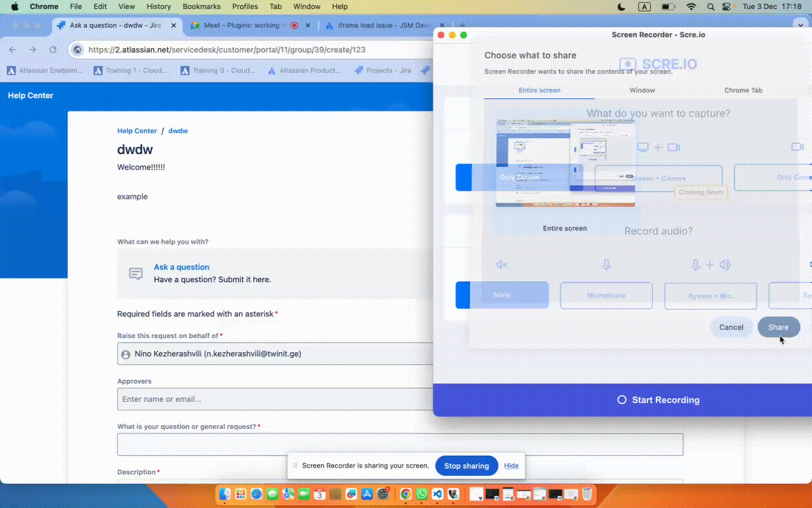
Task: Open the 'View' menu
Action: click(x=126, y=7)
